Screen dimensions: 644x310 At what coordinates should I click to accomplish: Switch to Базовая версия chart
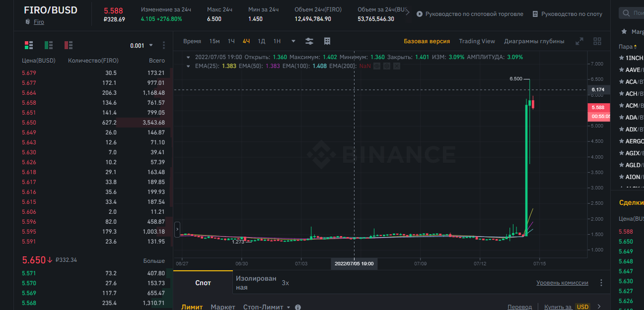[x=427, y=41]
